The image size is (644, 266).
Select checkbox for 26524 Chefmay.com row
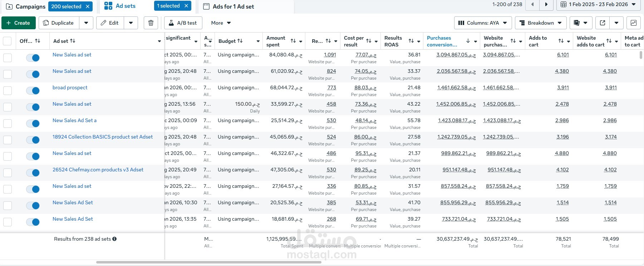click(x=8, y=173)
